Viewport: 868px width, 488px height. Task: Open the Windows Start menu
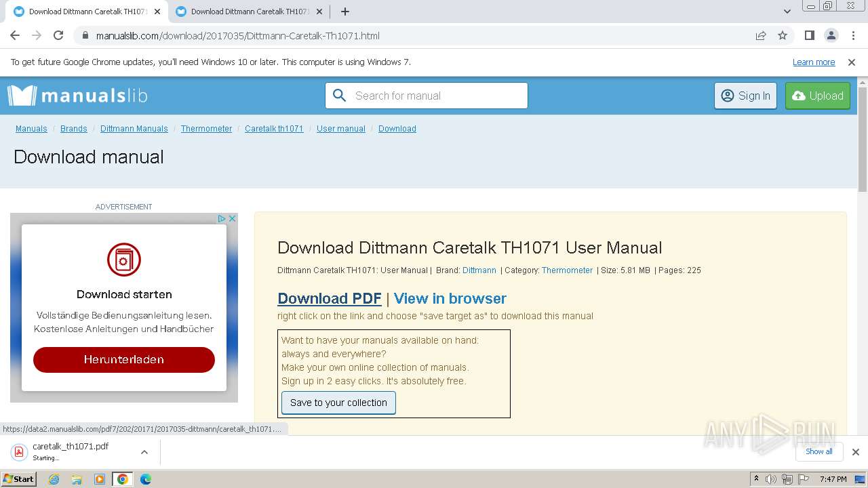(18, 479)
